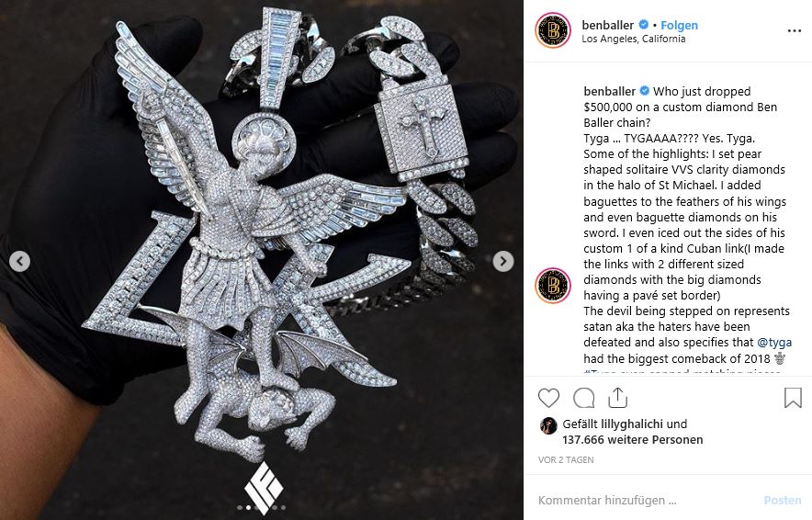
Task: Share the post via the share icon
Action: [x=618, y=398]
